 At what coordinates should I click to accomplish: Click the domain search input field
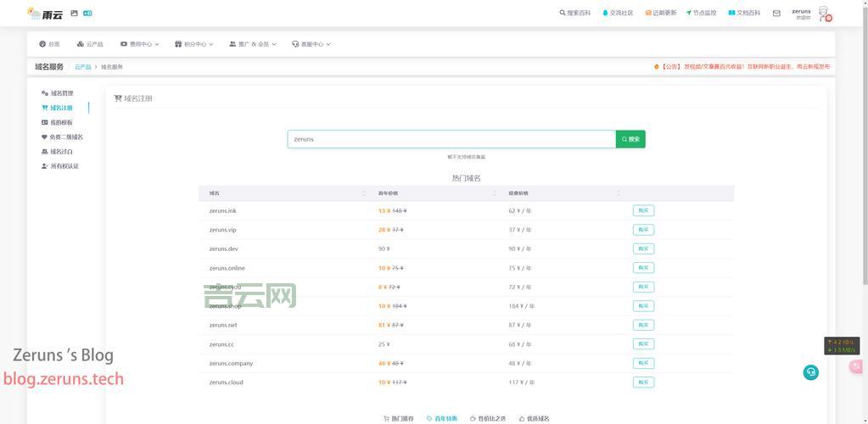[x=451, y=139]
